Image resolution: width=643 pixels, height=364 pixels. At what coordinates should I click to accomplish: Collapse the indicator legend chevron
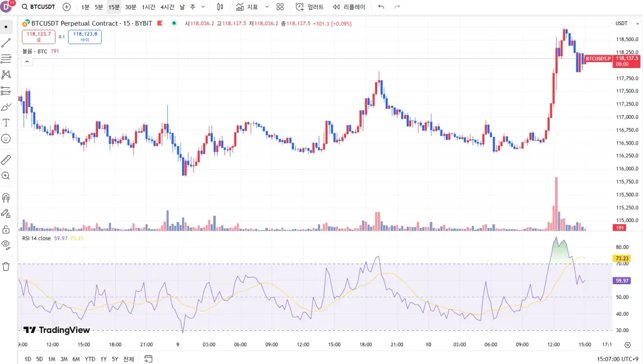click(27, 62)
